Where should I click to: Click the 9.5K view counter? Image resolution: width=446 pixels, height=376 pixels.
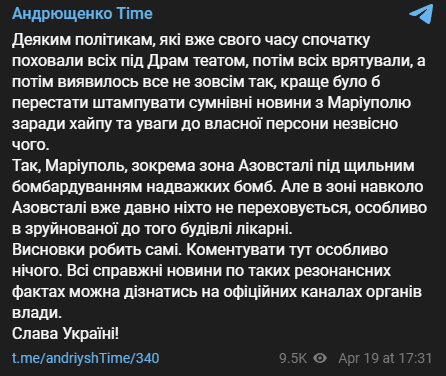click(x=293, y=358)
